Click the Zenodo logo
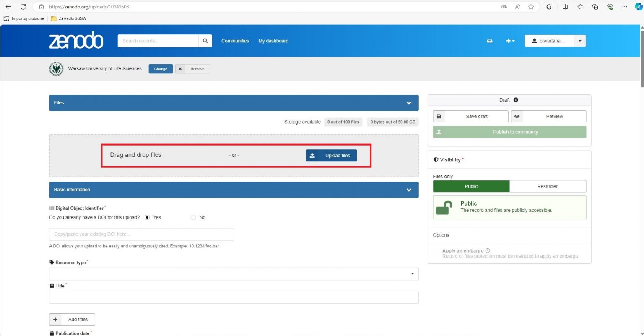644x336 pixels. [76, 40]
